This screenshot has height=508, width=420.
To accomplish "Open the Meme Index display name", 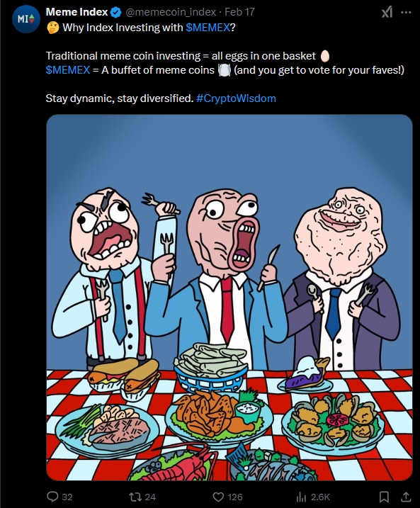I will (x=76, y=12).
